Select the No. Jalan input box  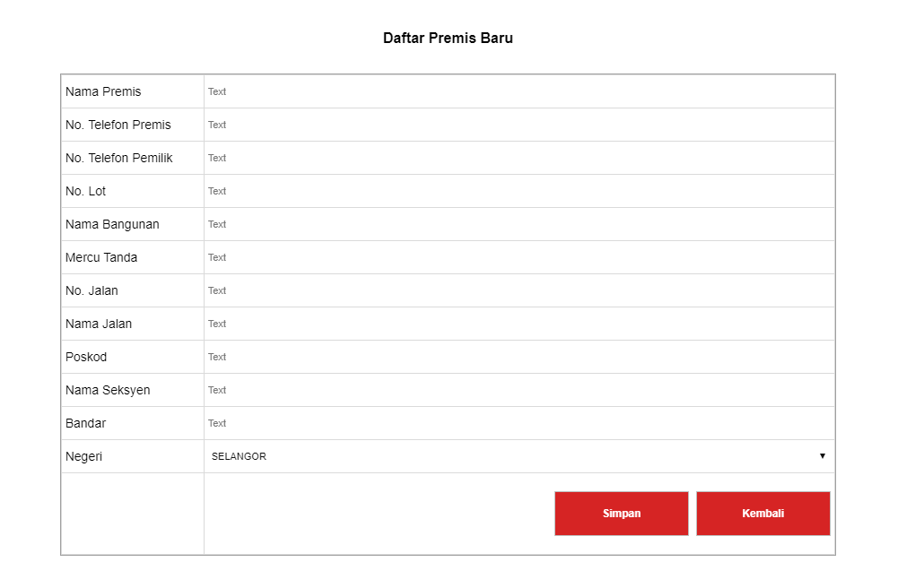click(519, 290)
